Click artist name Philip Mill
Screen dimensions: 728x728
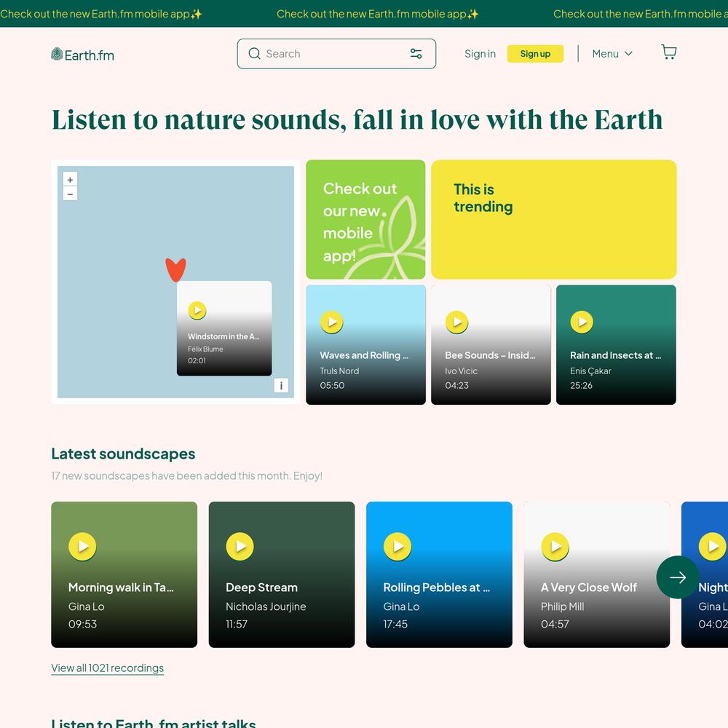click(x=562, y=606)
